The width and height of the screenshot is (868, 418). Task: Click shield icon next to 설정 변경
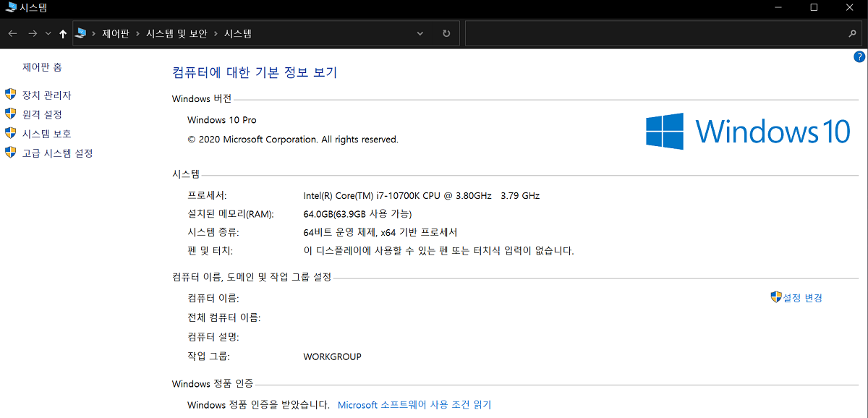(x=776, y=297)
